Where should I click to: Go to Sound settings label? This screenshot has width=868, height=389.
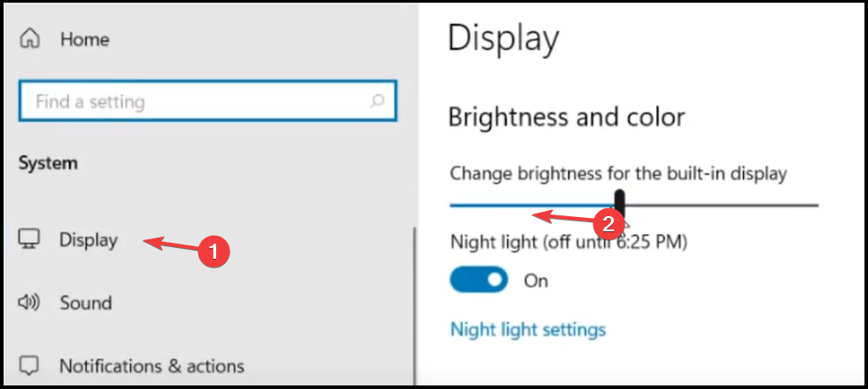(86, 302)
